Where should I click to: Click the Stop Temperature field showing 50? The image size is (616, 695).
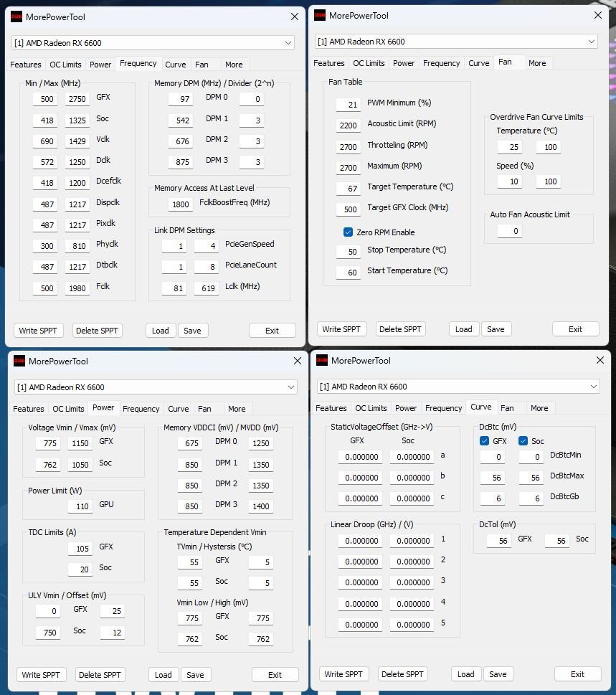tap(349, 251)
